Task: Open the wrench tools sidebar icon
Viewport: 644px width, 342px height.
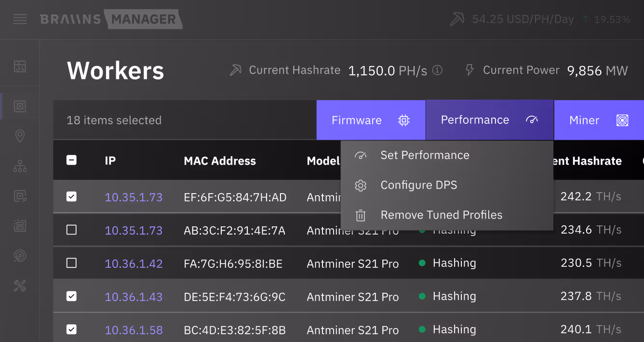Action: (20, 286)
